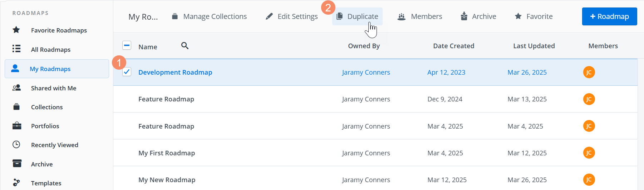Toggle the select-all checkbox in header
Image resolution: width=644 pixels, height=190 pixels.
click(x=127, y=45)
